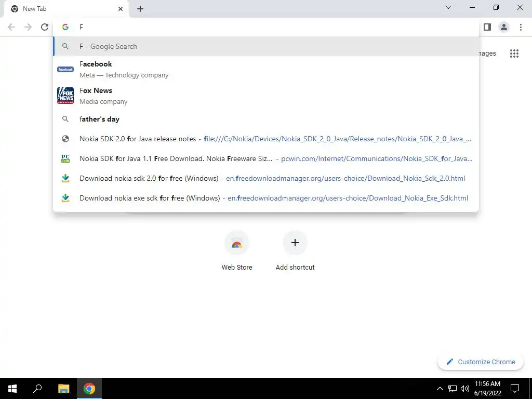Open a new tab with plus button

pos(140,9)
